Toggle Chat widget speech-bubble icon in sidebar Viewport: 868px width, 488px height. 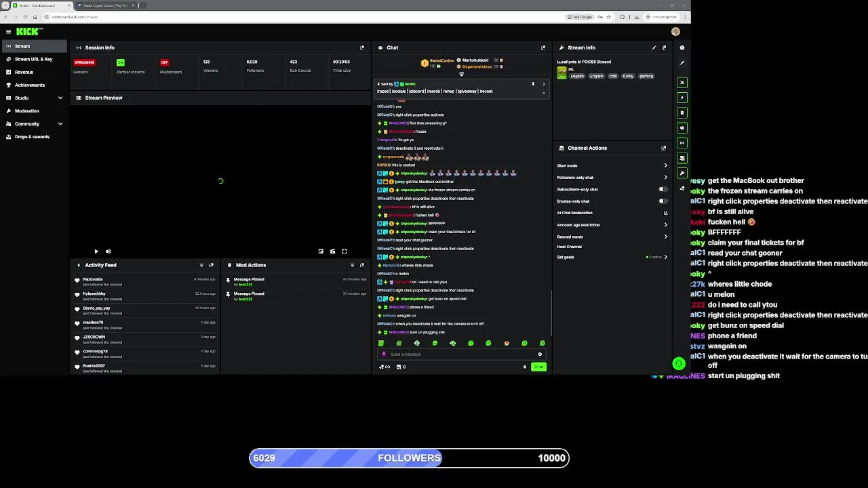point(682,127)
